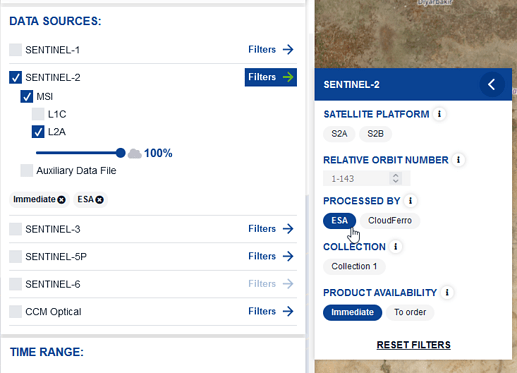Show the Processed By info tooltip icon
Image resolution: width=517 pixels, height=373 pixels.
pyautogui.click(x=410, y=201)
